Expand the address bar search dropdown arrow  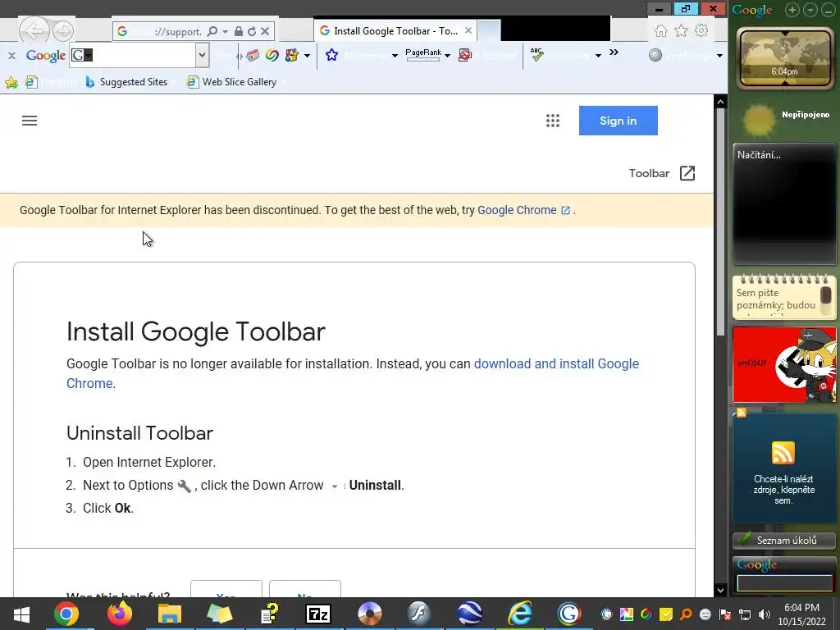(225, 32)
